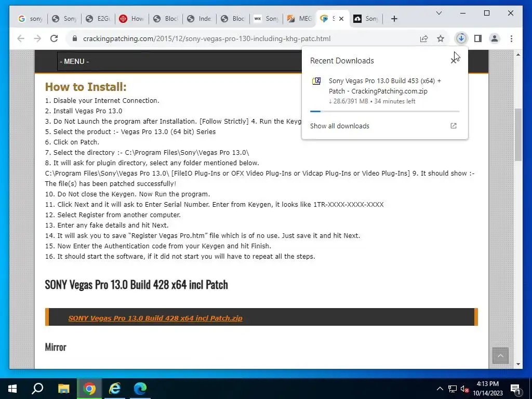
Task: Click the network tray icon
Action: point(453,389)
